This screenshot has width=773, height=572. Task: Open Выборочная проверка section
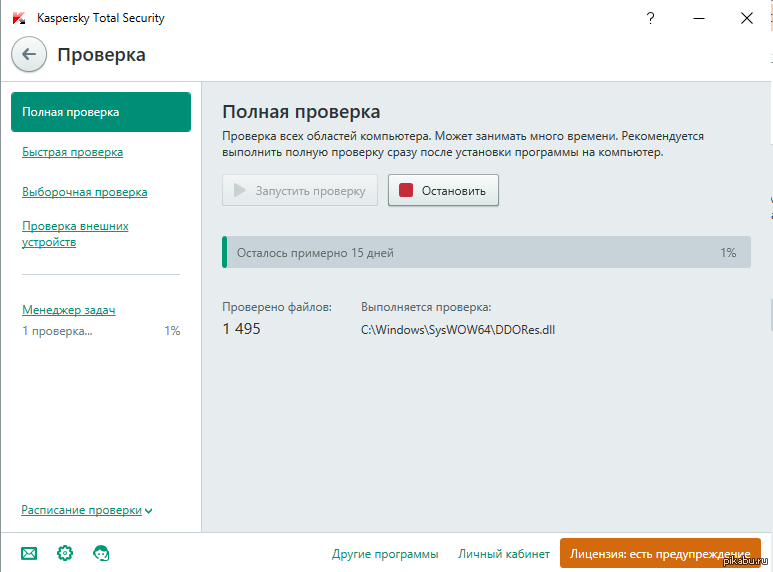(x=85, y=192)
